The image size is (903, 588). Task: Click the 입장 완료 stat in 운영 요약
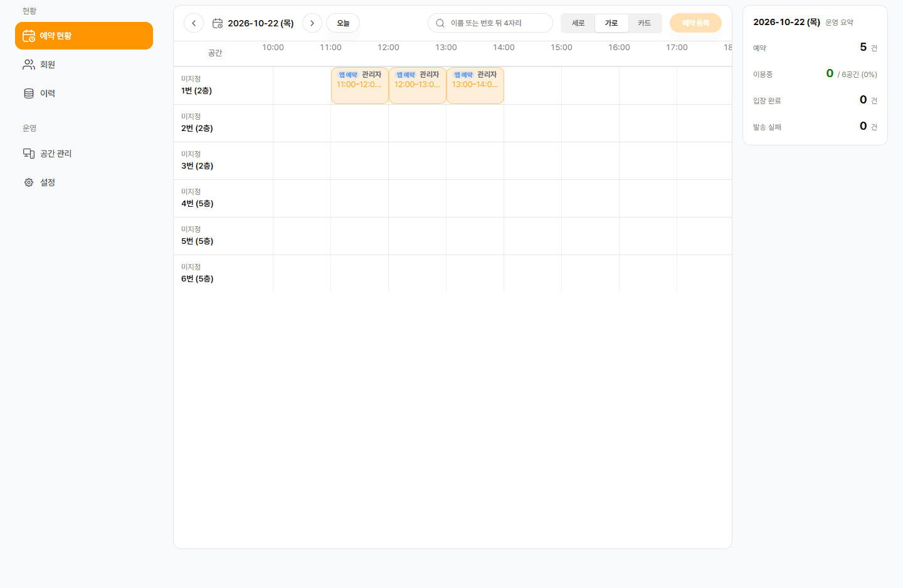[815, 100]
